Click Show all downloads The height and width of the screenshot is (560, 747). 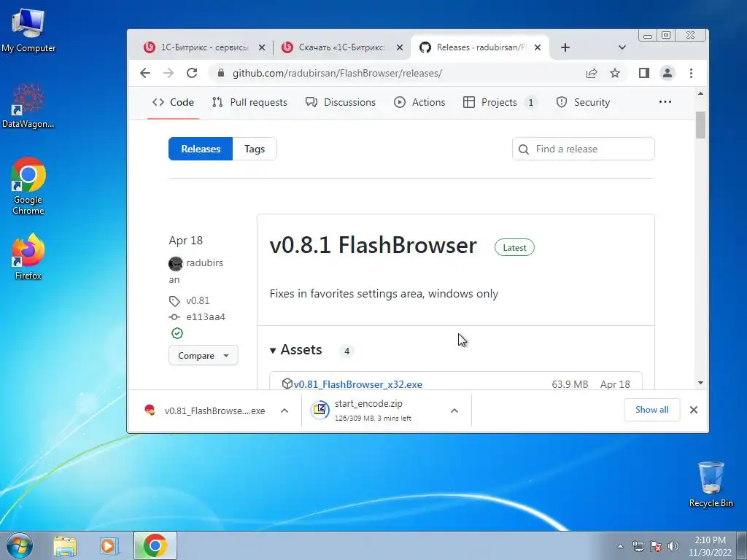pos(651,410)
